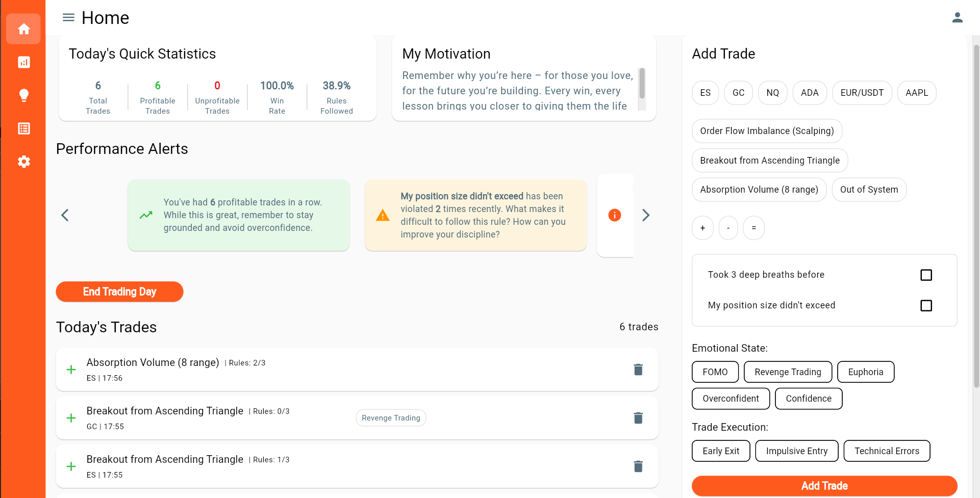Click the Add Trade button
The image size is (980, 498).
point(824,486)
